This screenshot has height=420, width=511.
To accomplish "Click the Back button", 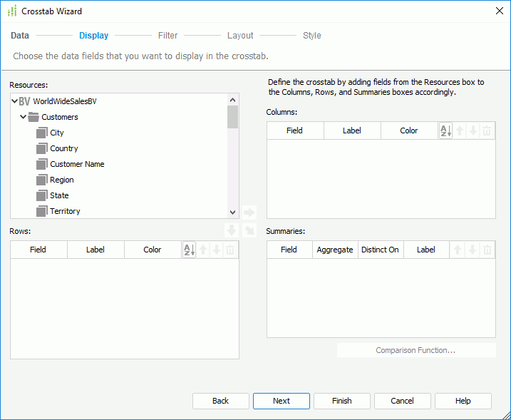I will coord(221,401).
